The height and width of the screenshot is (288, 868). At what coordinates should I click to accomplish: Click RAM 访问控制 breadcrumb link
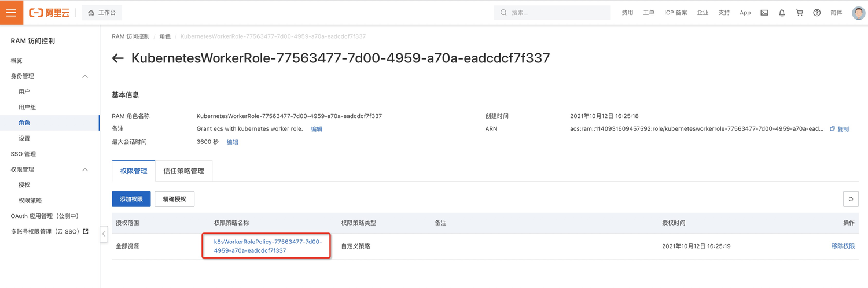click(131, 36)
